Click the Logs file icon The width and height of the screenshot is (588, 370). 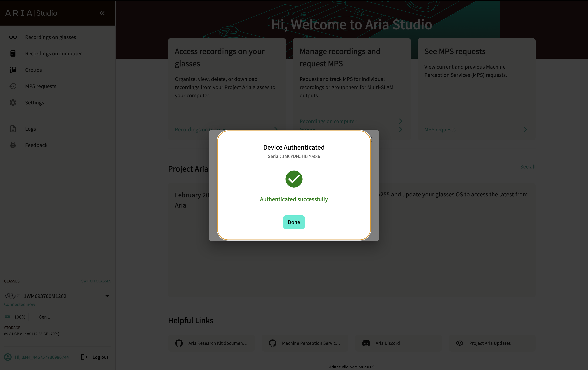point(13,129)
